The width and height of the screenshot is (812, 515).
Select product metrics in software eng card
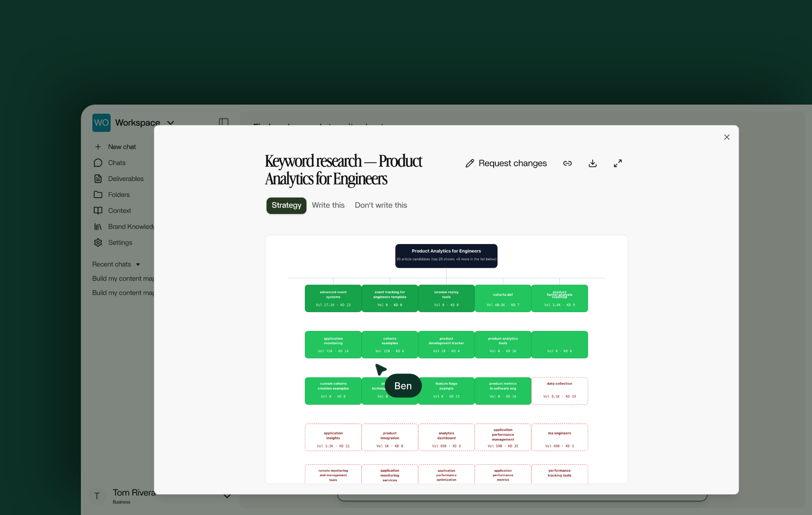503,391
